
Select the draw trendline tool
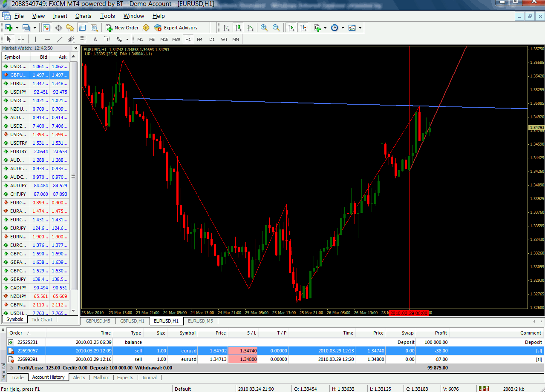60,40
